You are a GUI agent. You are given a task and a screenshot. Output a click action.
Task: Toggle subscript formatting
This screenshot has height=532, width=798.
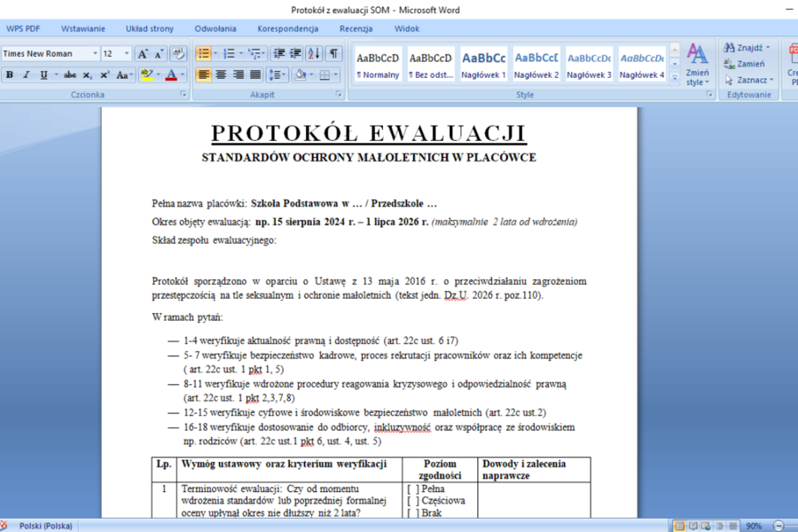(88, 74)
